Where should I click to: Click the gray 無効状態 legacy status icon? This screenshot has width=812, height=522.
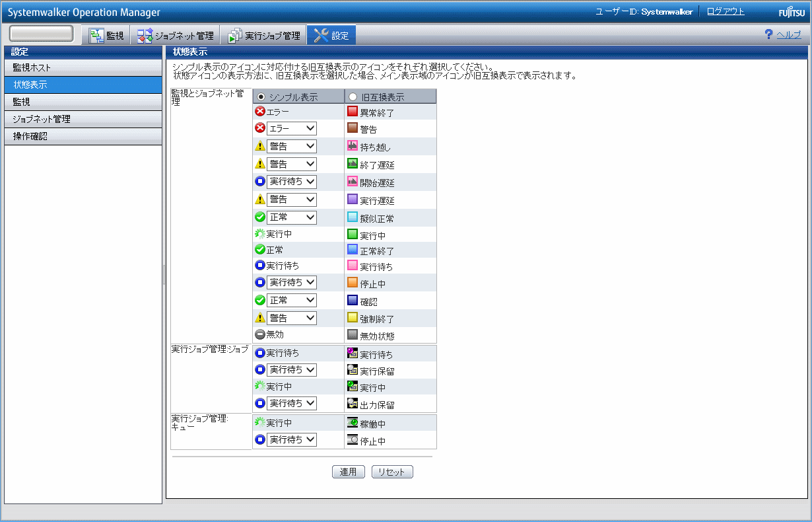[x=353, y=335]
